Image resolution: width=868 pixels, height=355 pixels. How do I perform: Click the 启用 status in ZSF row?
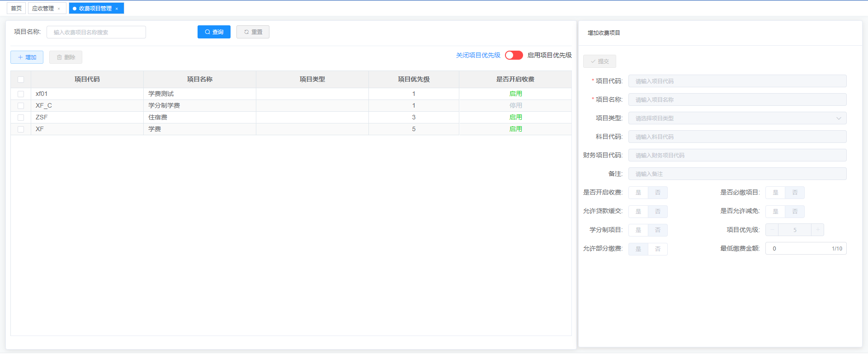coord(516,117)
